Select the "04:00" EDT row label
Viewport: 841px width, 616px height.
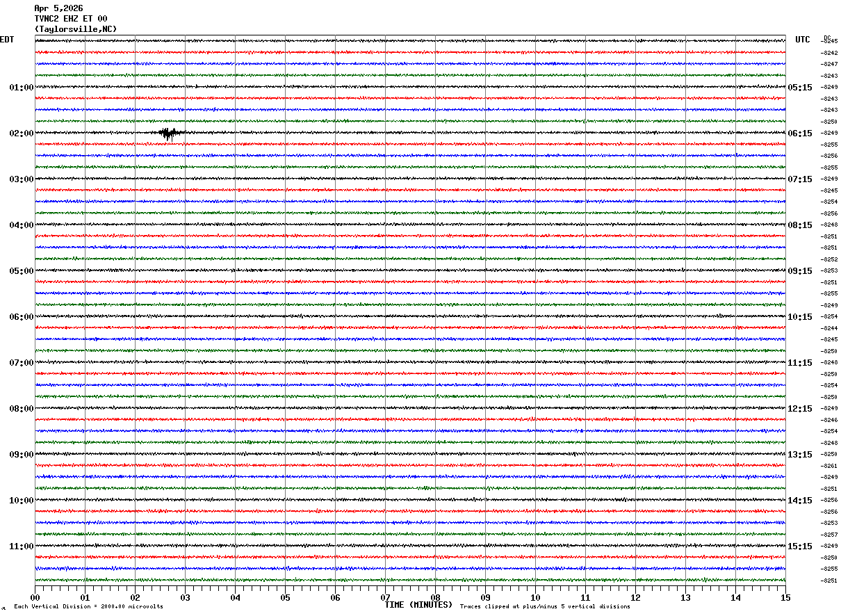click(21, 225)
